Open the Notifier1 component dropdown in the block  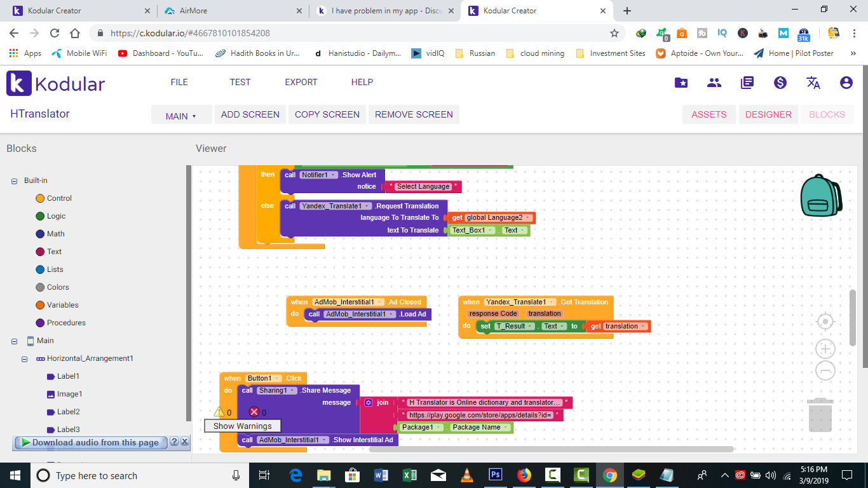coord(319,175)
